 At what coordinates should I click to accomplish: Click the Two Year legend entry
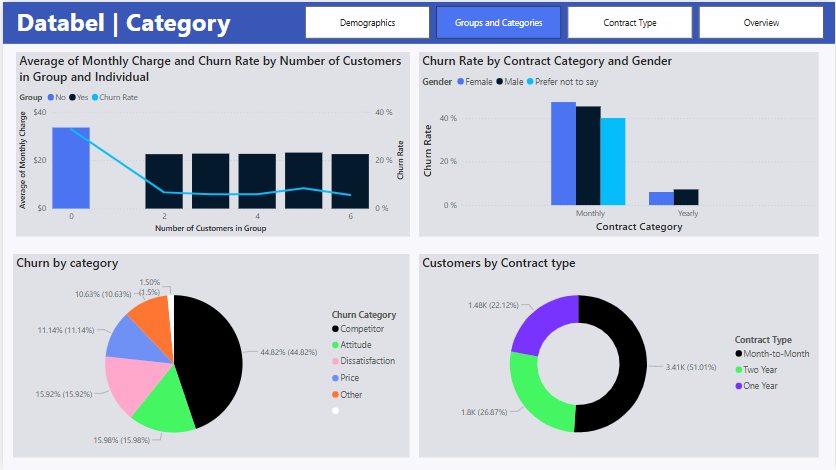756,370
